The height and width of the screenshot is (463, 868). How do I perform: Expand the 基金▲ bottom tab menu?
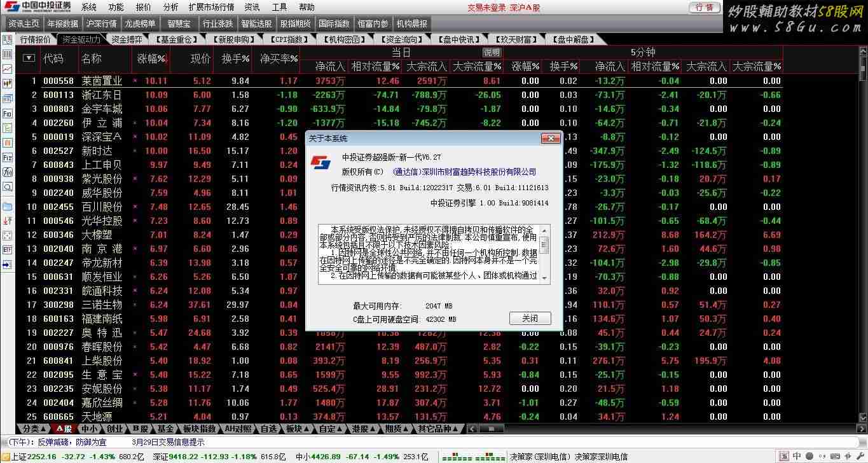[165, 429]
